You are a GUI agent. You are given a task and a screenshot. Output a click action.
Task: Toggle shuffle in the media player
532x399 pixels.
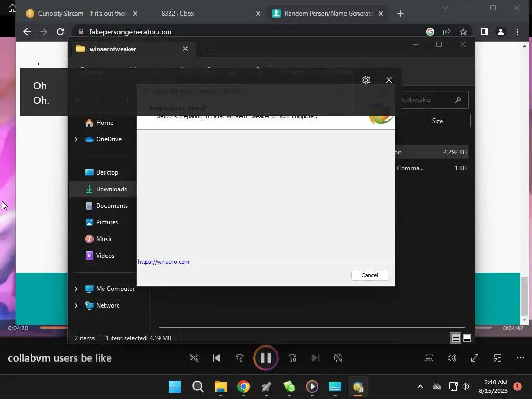tap(194, 358)
